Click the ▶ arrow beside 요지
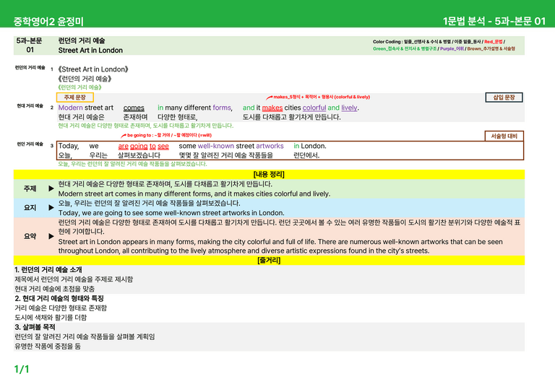 click(x=51, y=207)
